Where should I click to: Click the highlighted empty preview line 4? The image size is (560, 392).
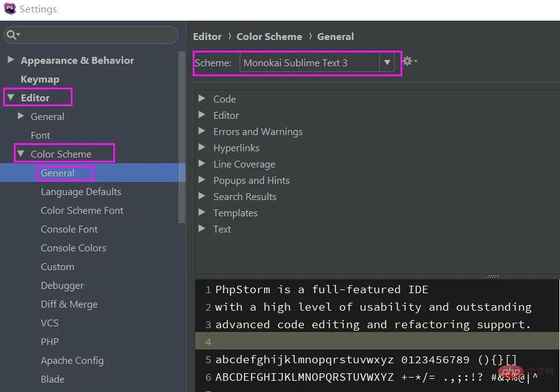point(377,341)
